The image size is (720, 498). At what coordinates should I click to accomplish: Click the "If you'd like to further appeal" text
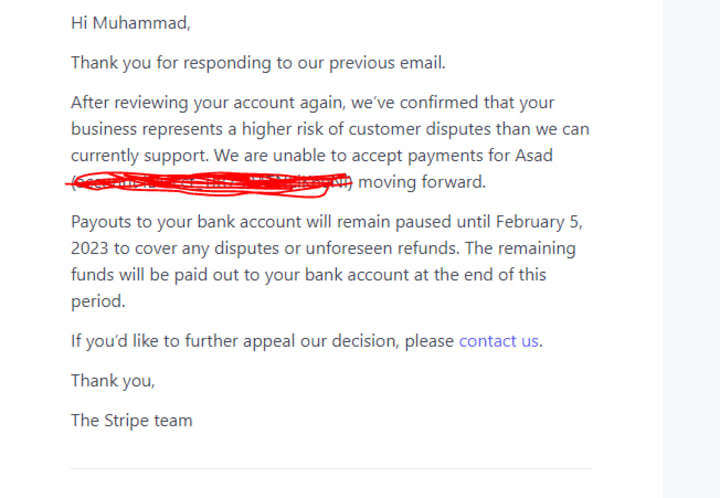coord(262,341)
